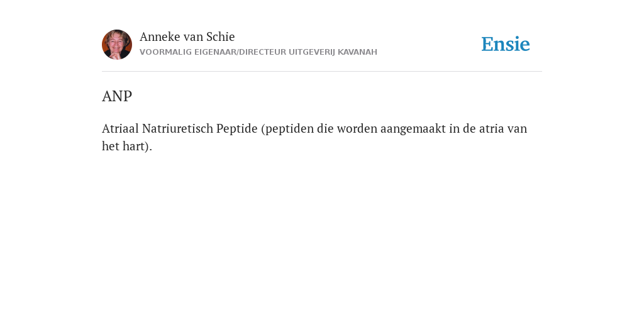This screenshot has width=644, height=322.
Task: Click 'Uitgeverij Kavanah' in the subtitle
Action: point(333,52)
